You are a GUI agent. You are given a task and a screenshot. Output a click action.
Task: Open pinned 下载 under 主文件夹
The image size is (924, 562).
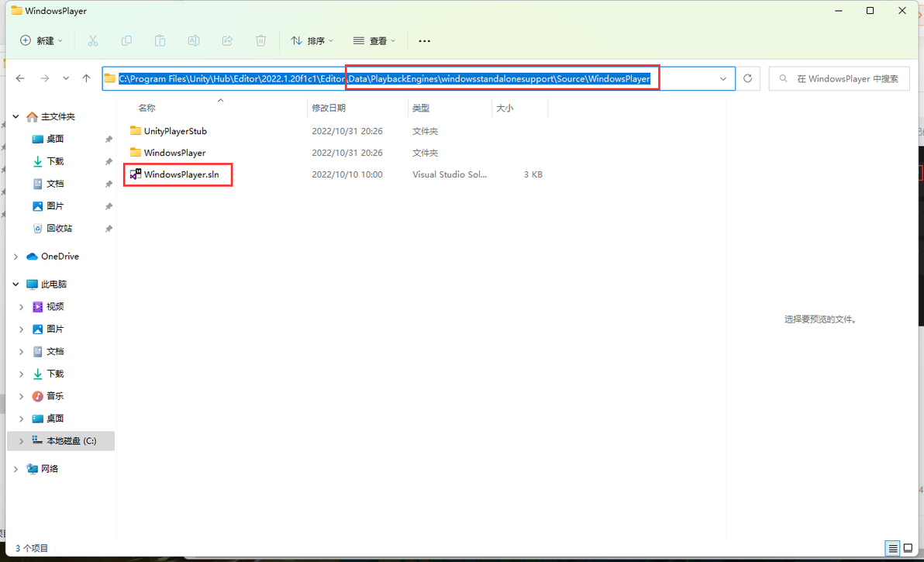[x=55, y=161]
